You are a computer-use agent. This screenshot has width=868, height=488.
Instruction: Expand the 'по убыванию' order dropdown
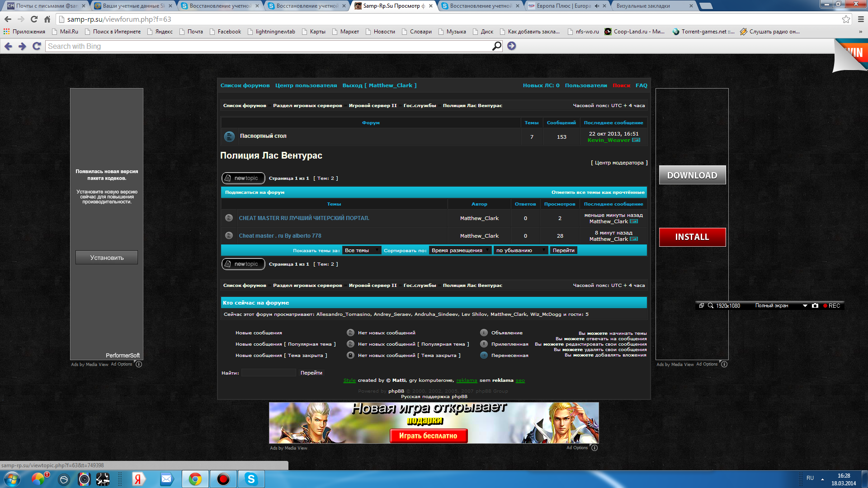tap(520, 250)
